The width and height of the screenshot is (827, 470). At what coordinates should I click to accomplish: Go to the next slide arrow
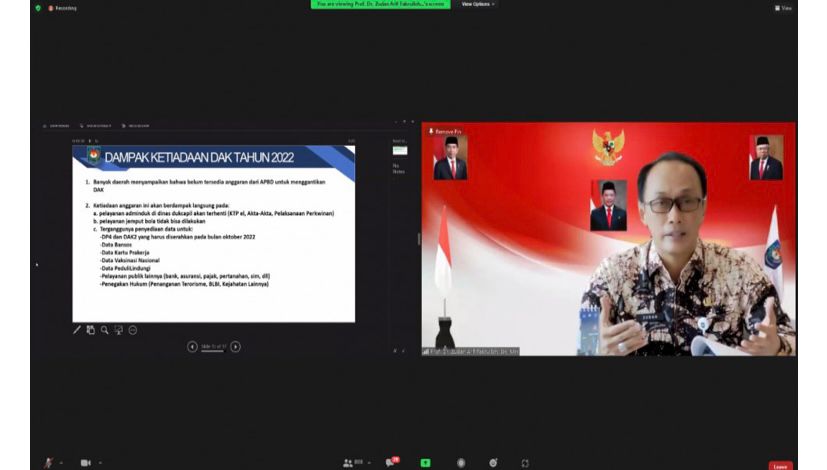[x=235, y=347]
